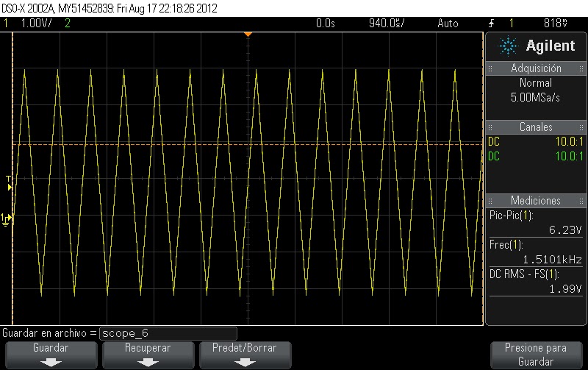Click the trigger source 1 indicator in top bar
Viewport: 588px width, 370px height.
(x=512, y=24)
